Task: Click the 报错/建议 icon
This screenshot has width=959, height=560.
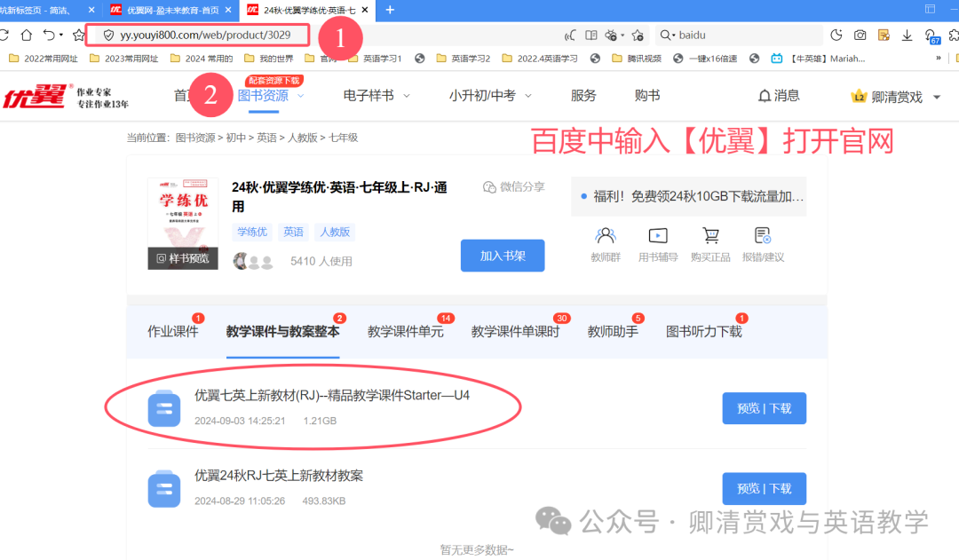Action: 763,235
